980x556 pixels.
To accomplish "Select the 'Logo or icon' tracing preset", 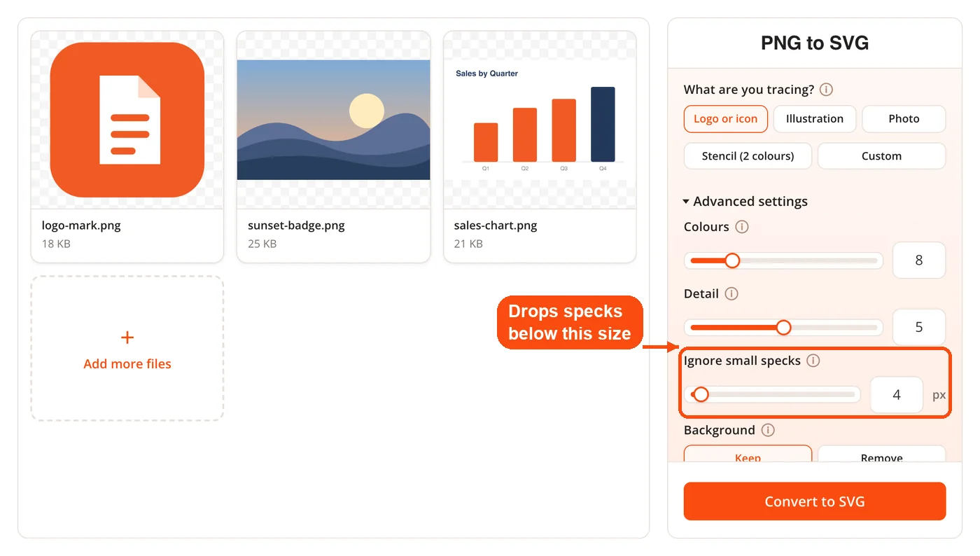I will coord(726,119).
